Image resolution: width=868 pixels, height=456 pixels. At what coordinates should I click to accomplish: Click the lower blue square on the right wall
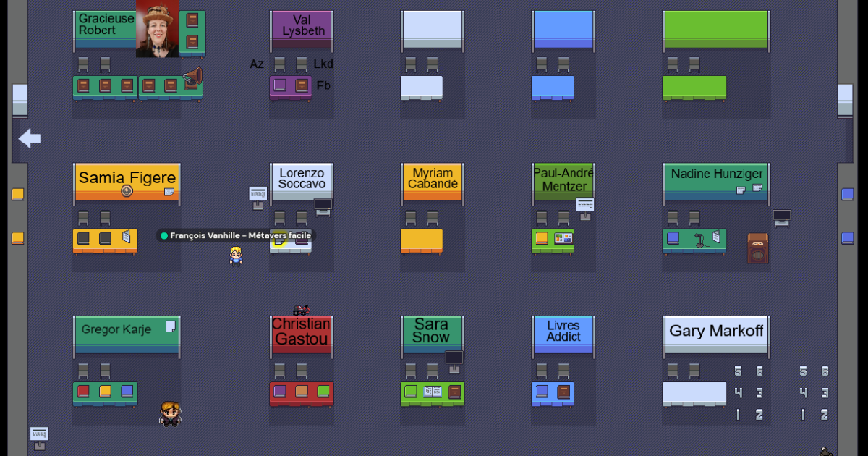[847, 237]
